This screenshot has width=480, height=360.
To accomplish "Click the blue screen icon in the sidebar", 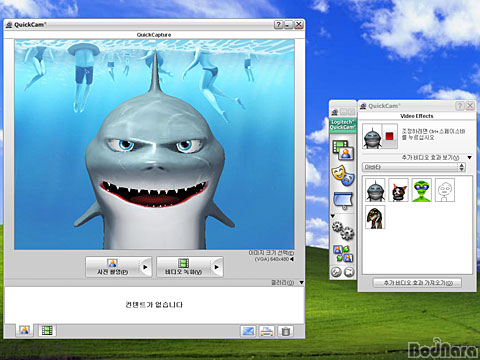I will (343, 200).
